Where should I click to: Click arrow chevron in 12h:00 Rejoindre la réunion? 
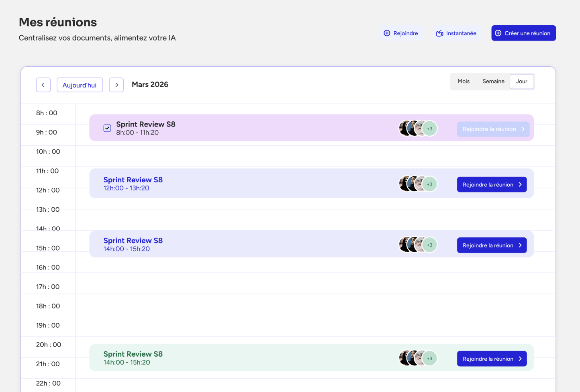520,184
